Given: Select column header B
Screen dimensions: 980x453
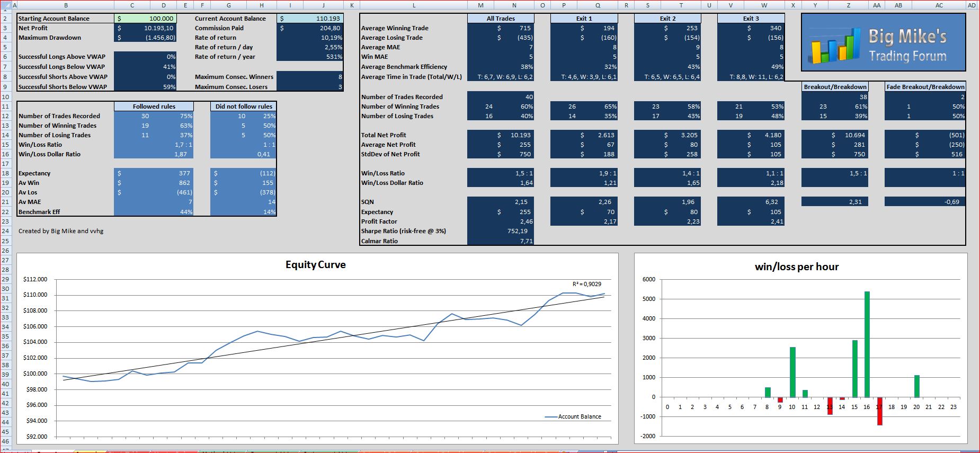Looking at the screenshot, I should pos(66,5).
